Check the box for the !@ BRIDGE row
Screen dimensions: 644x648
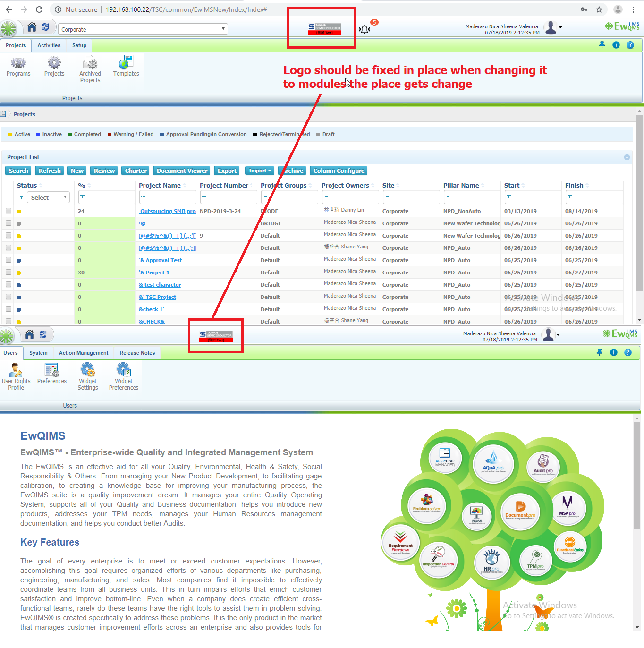point(8,223)
